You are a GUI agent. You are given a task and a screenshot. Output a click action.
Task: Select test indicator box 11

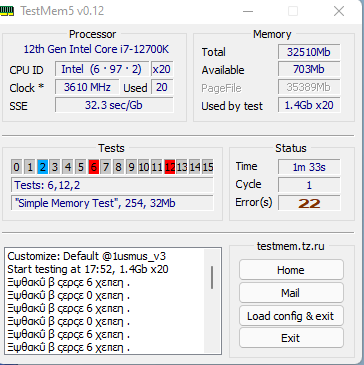pos(157,167)
